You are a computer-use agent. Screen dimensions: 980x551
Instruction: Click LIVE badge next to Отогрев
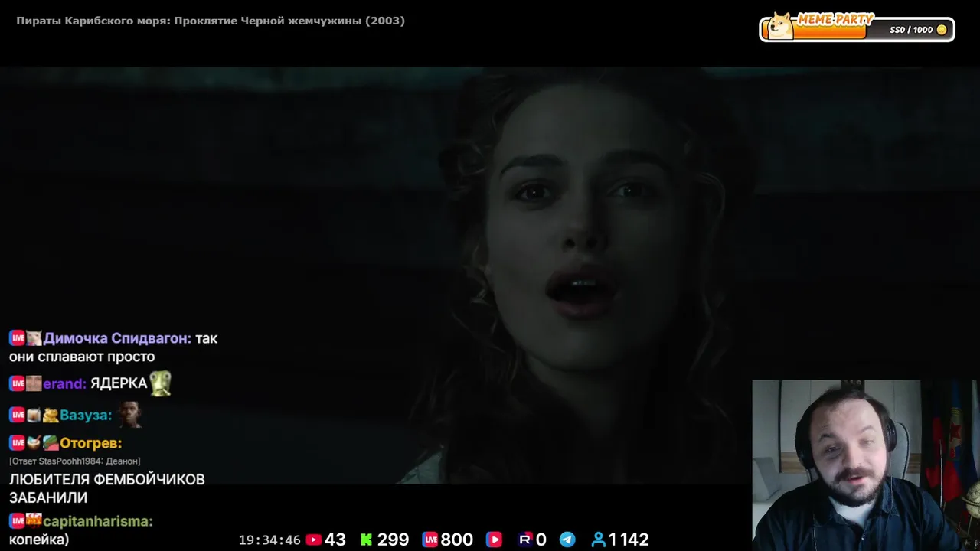coord(18,442)
